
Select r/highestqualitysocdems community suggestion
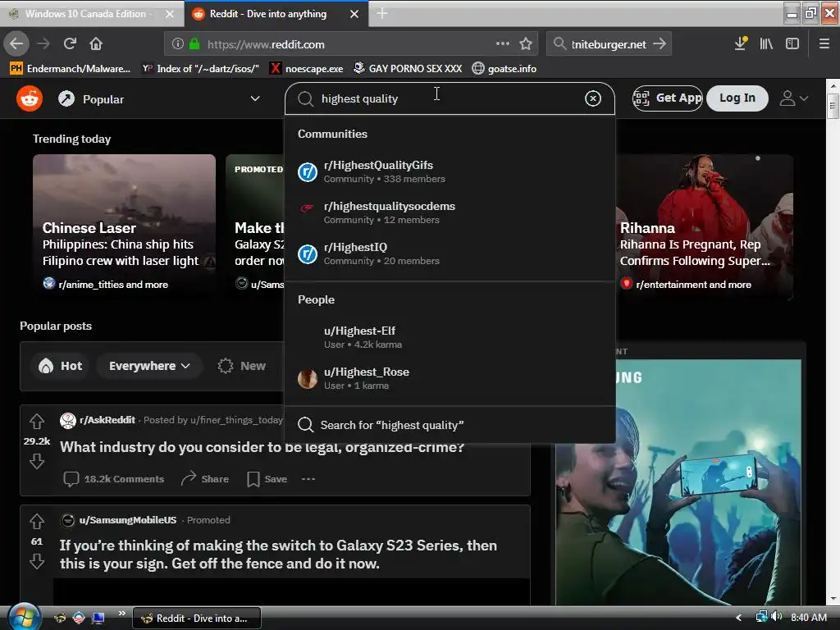point(450,212)
